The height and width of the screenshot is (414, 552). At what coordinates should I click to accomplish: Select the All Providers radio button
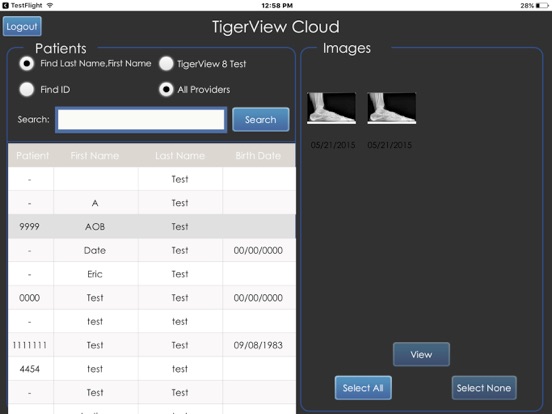click(166, 89)
